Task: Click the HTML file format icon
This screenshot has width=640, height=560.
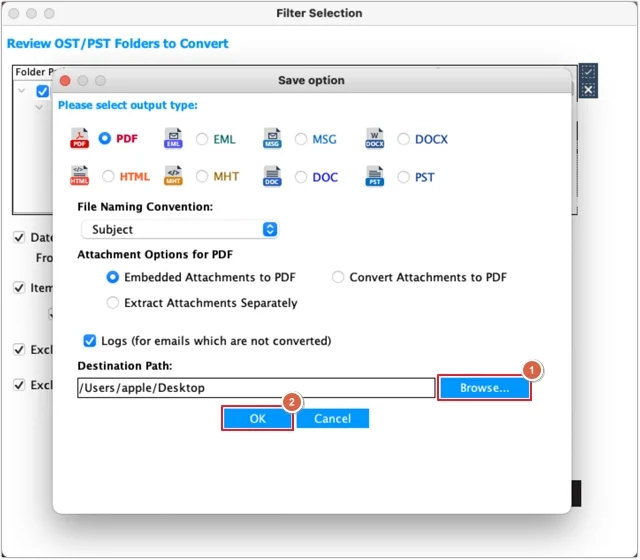Action: (x=79, y=176)
